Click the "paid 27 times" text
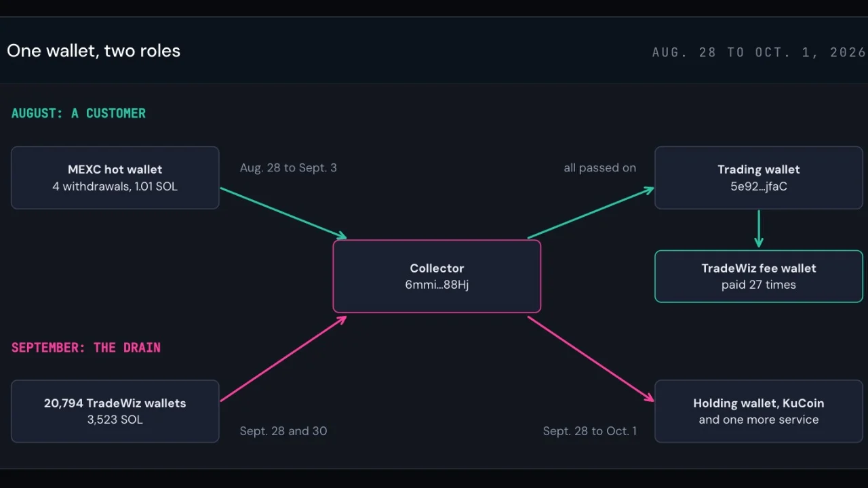 [x=759, y=285]
